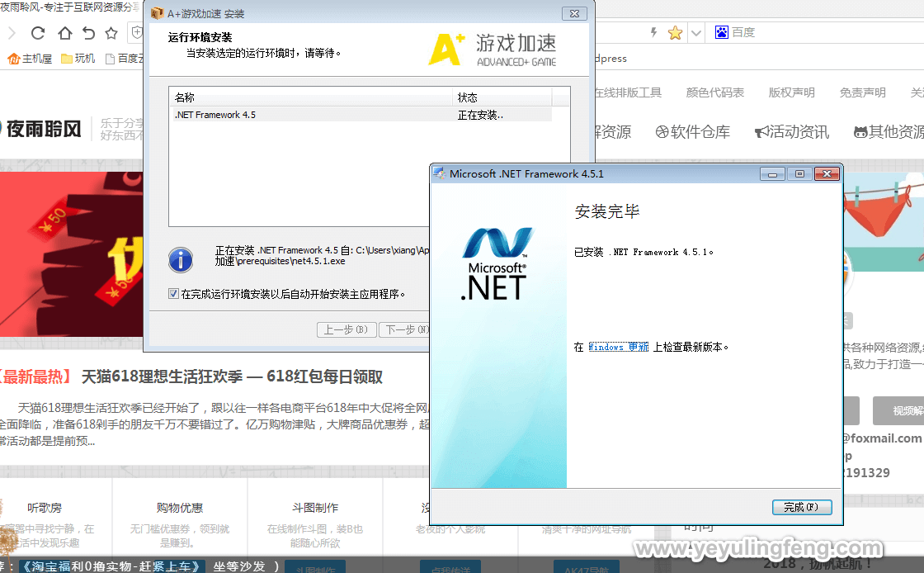Click the 完成(F) finish button

[x=802, y=507]
